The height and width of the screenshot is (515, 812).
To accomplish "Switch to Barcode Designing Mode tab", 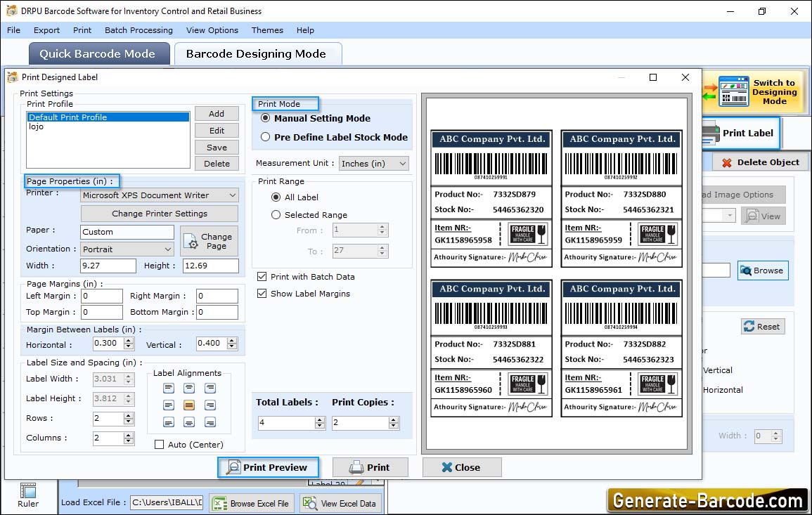I will tap(258, 54).
